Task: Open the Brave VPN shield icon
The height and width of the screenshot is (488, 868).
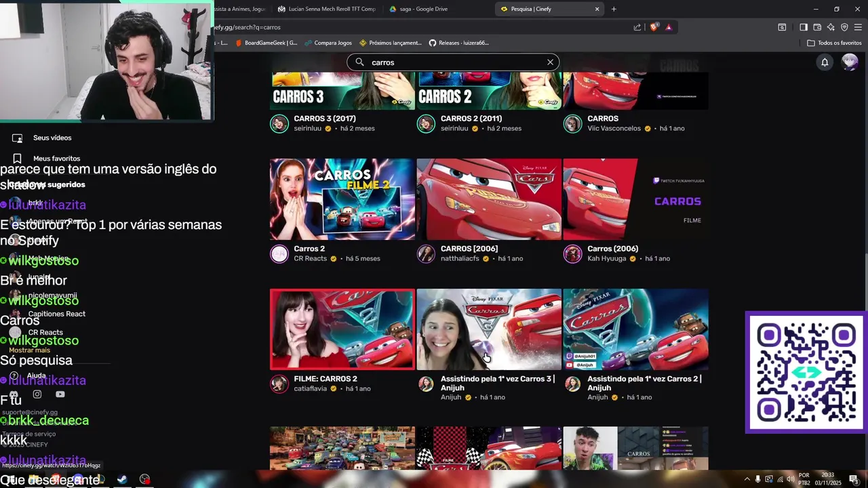Action: (844, 27)
